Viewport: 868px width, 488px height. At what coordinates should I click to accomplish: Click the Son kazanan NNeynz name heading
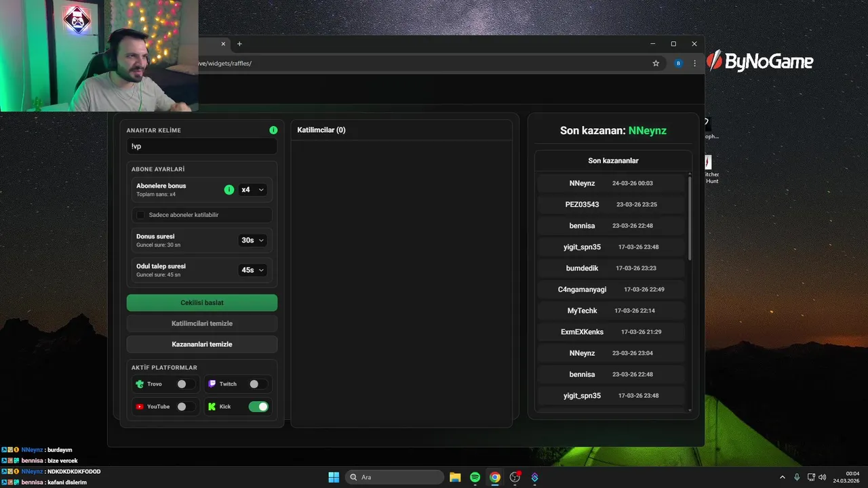(x=648, y=131)
